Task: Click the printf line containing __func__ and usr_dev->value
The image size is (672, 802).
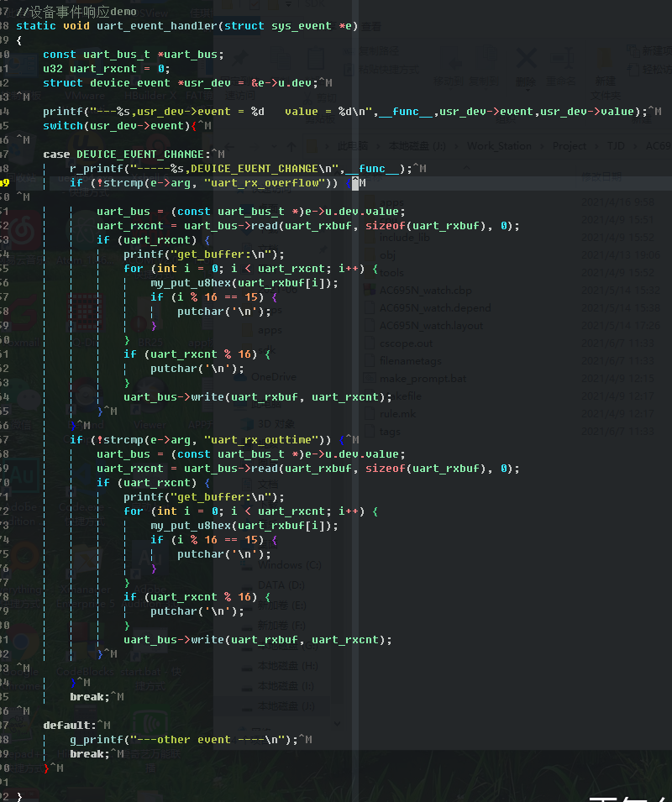Action: click(345, 112)
